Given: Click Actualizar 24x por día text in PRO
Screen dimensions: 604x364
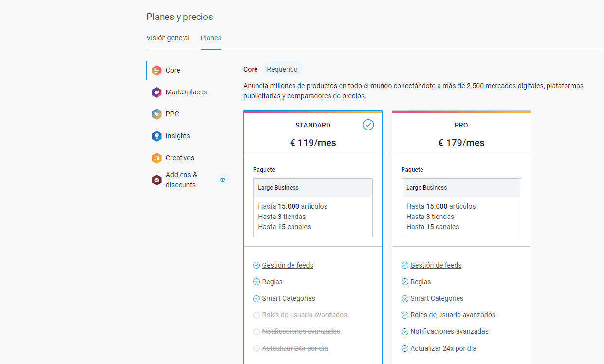Looking at the screenshot, I should coord(443,348).
